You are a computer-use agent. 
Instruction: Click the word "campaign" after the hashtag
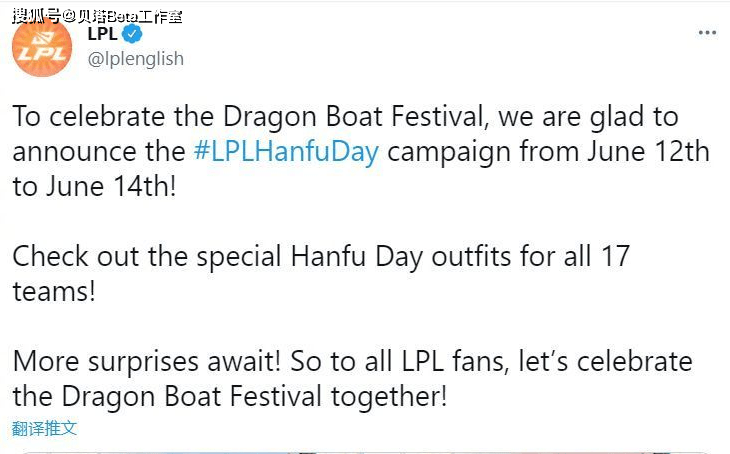point(450,153)
